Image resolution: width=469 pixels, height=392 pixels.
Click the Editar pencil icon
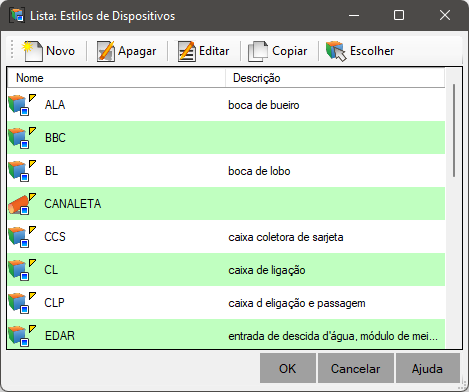coord(187,51)
